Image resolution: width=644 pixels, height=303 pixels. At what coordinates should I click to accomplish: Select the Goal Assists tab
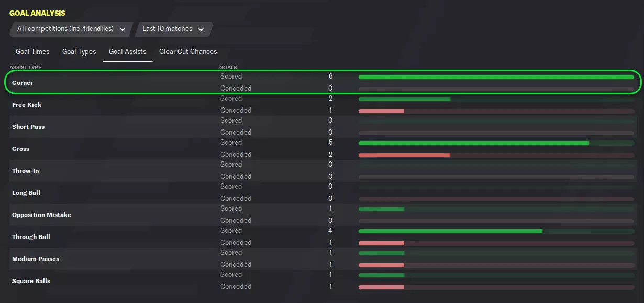click(127, 51)
